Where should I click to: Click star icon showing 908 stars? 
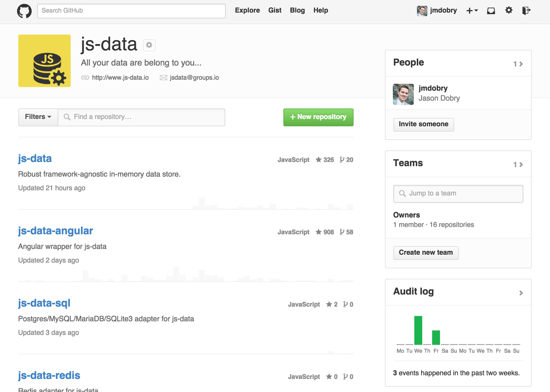(319, 232)
